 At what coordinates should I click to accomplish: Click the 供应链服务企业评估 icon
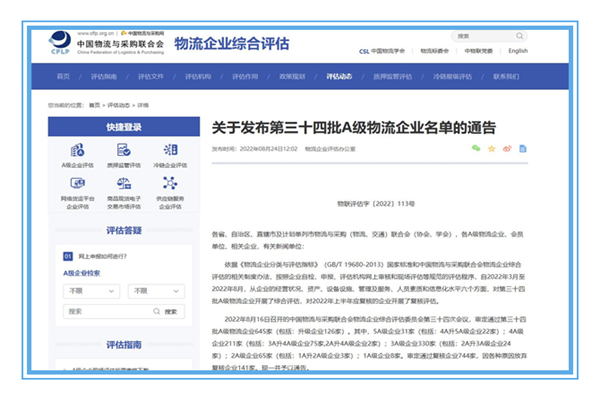[169, 184]
